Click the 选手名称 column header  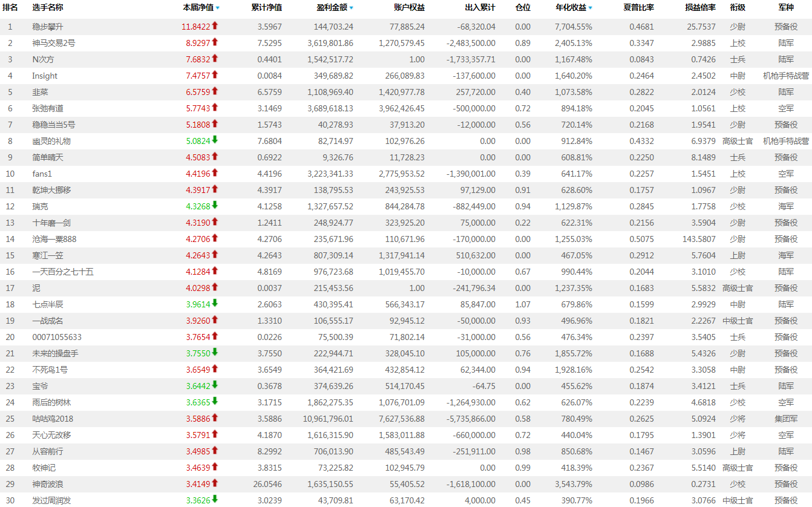tap(48, 8)
